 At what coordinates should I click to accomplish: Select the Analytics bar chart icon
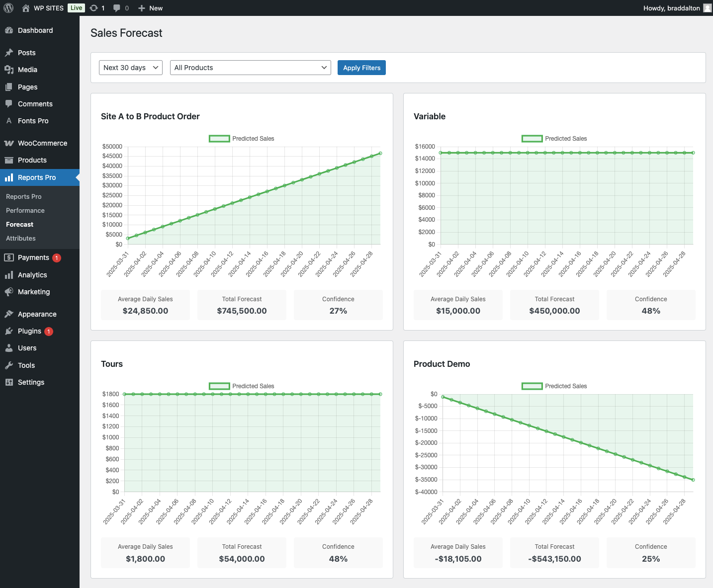coord(9,275)
